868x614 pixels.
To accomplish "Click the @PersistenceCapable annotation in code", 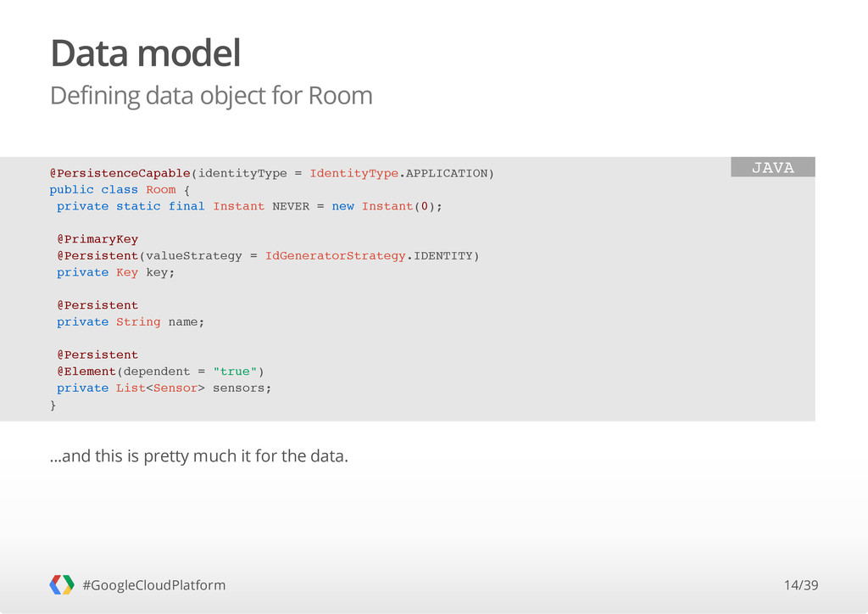I will (x=120, y=173).
